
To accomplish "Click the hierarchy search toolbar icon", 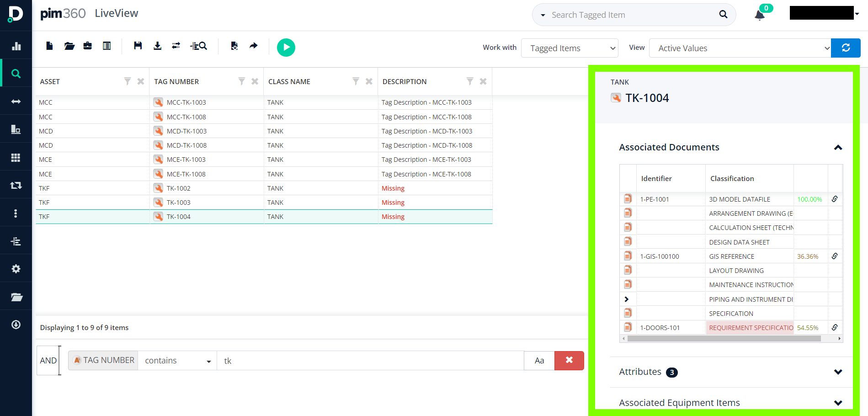I will (x=198, y=46).
